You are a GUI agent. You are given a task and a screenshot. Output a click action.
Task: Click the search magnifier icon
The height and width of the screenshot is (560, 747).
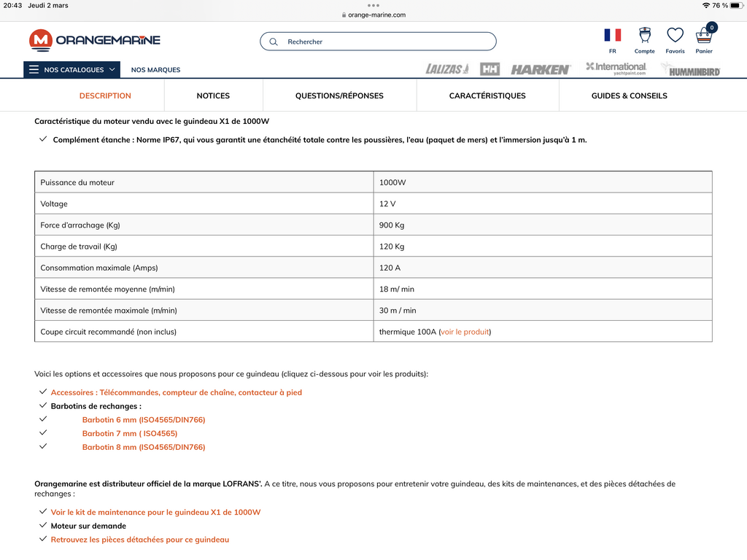pyautogui.click(x=274, y=42)
